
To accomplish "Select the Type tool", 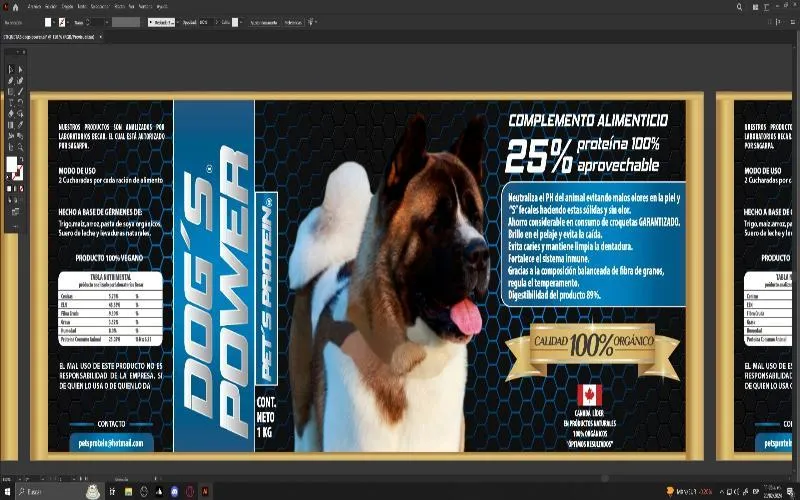I will click(x=11, y=103).
